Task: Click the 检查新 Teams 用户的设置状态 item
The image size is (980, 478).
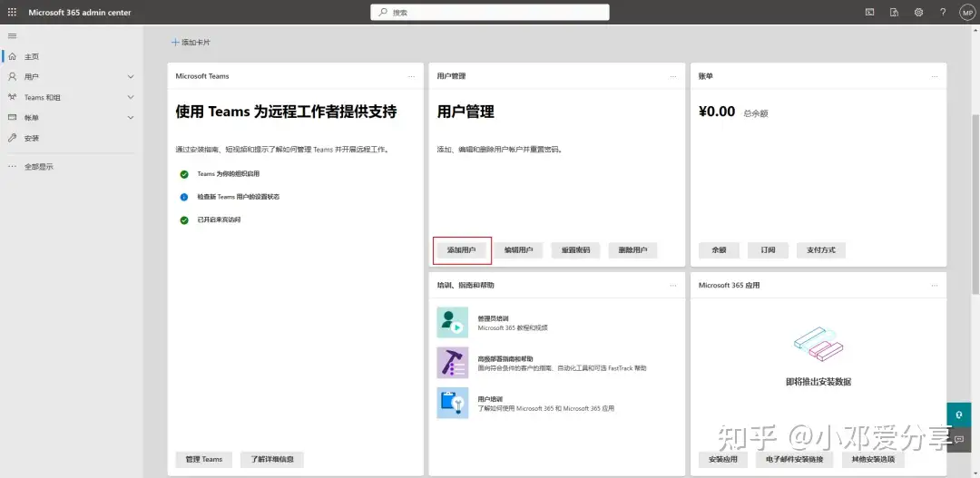Action: point(238,197)
